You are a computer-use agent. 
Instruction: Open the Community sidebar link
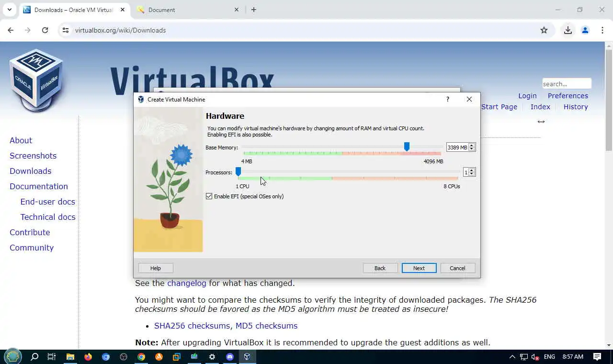pos(32,248)
